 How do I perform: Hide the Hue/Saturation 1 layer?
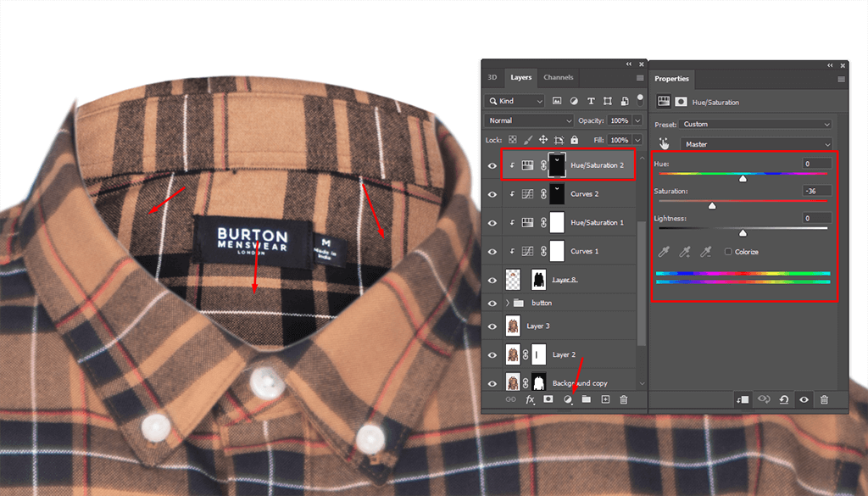(x=492, y=223)
